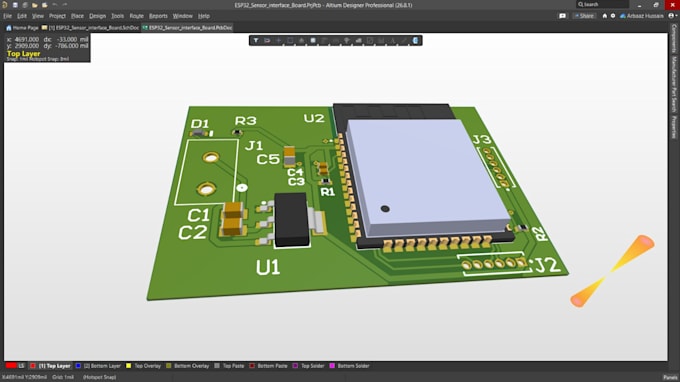Click the home icon at top right

605,16
